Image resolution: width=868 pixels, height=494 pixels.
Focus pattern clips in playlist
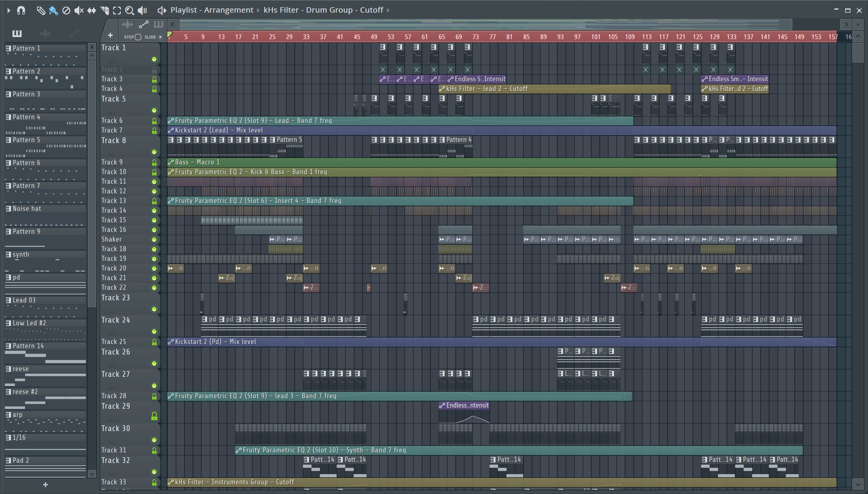pos(159,24)
